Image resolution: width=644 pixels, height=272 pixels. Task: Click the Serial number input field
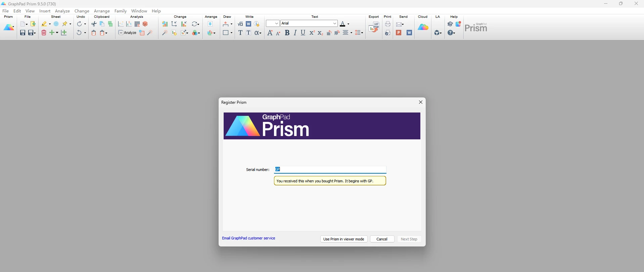[x=330, y=170]
